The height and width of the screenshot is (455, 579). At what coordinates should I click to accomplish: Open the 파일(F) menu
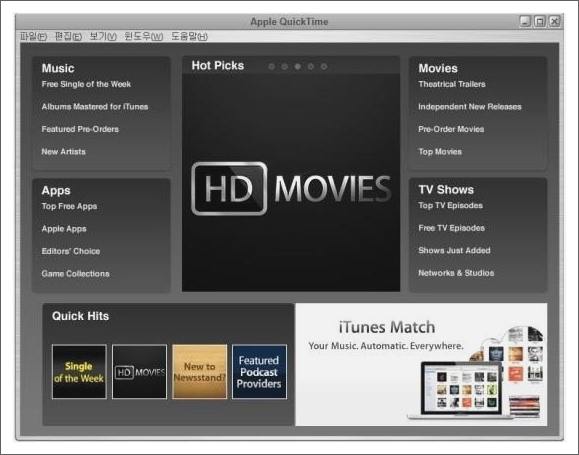point(34,36)
